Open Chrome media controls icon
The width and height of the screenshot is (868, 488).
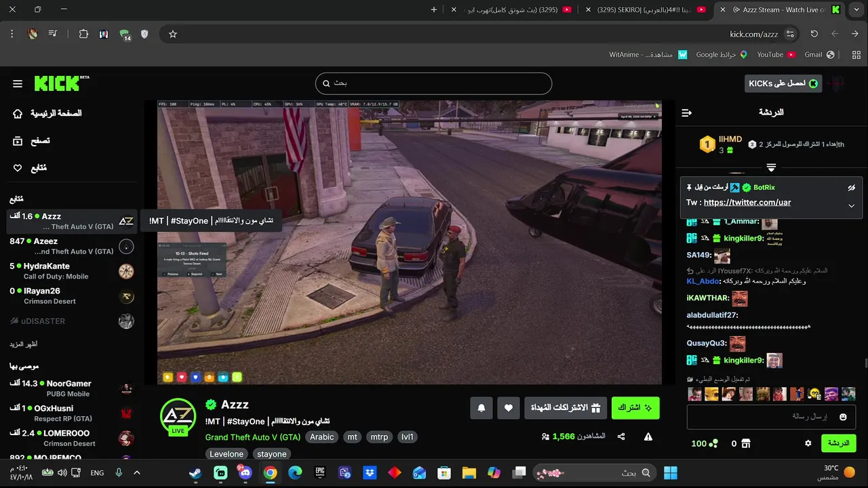pos(53,34)
